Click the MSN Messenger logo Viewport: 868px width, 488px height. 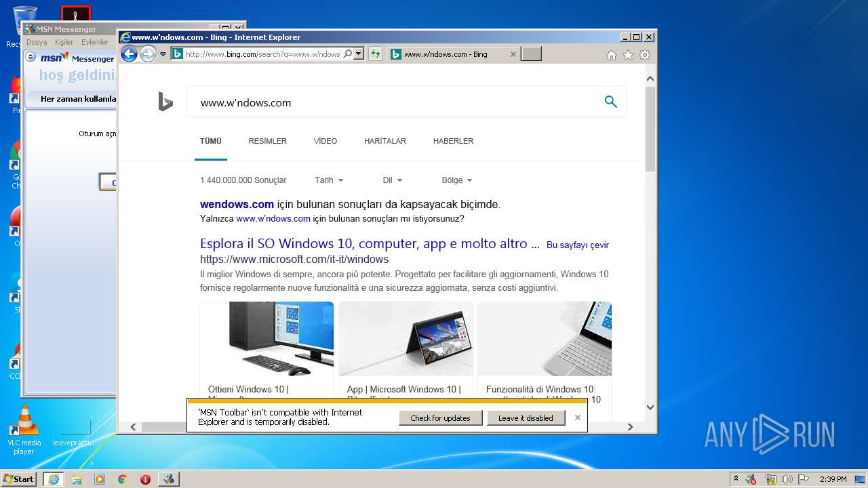tap(54, 58)
